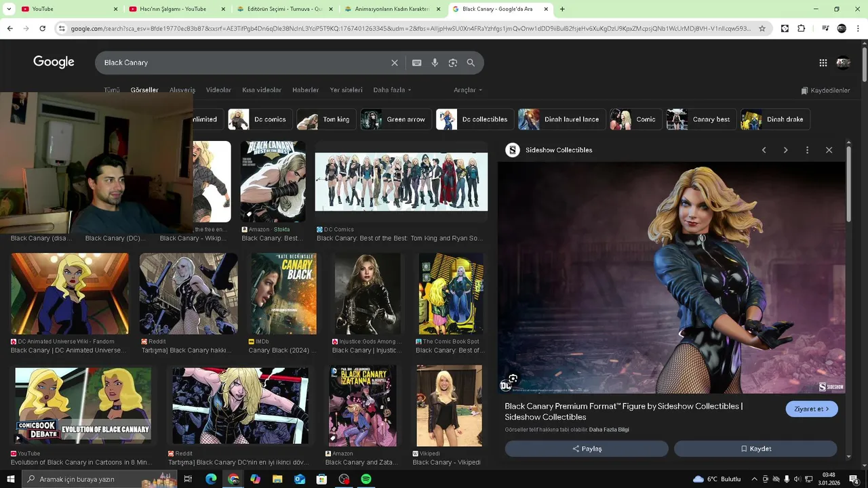Open the Evolution of Black Canary YouTube thumbnail
The width and height of the screenshot is (868, 488).
coord(83,405)
